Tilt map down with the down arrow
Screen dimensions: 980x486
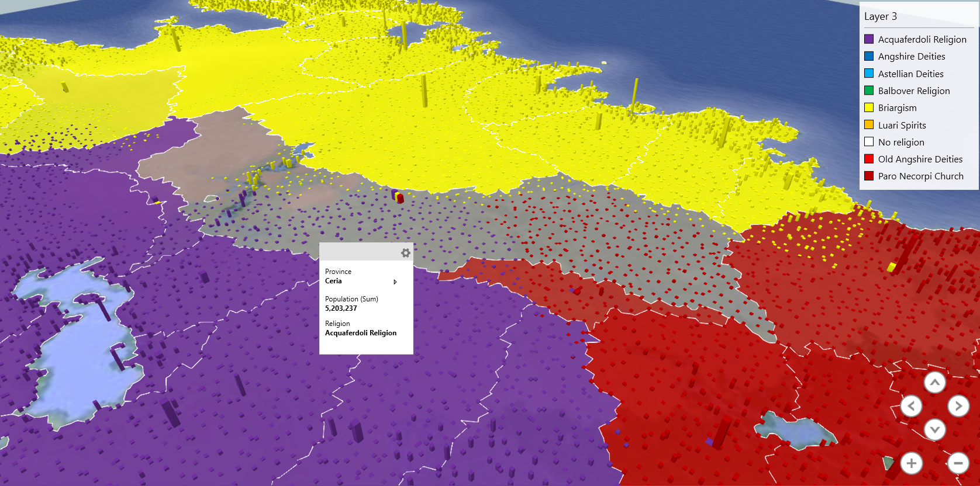[935, 429]
